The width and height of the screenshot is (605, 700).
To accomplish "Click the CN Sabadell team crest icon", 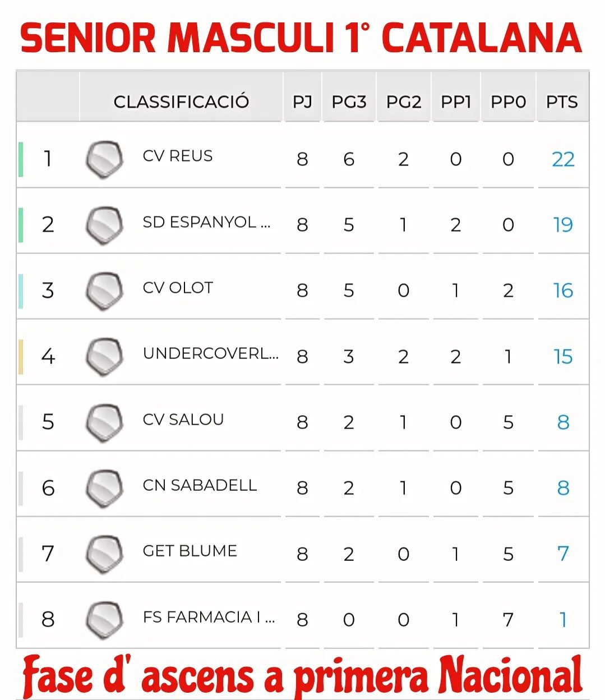I will [104, 488].
